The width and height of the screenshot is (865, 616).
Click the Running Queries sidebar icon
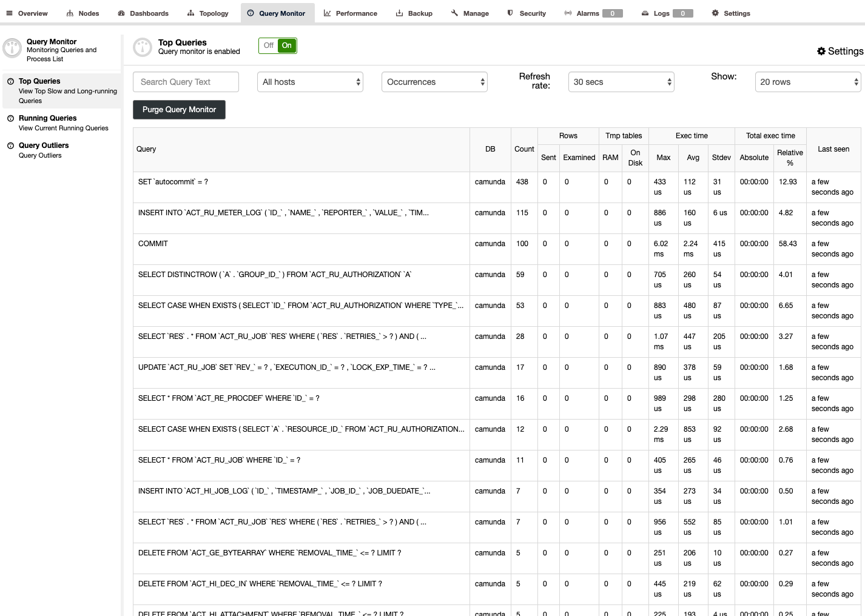10,118
